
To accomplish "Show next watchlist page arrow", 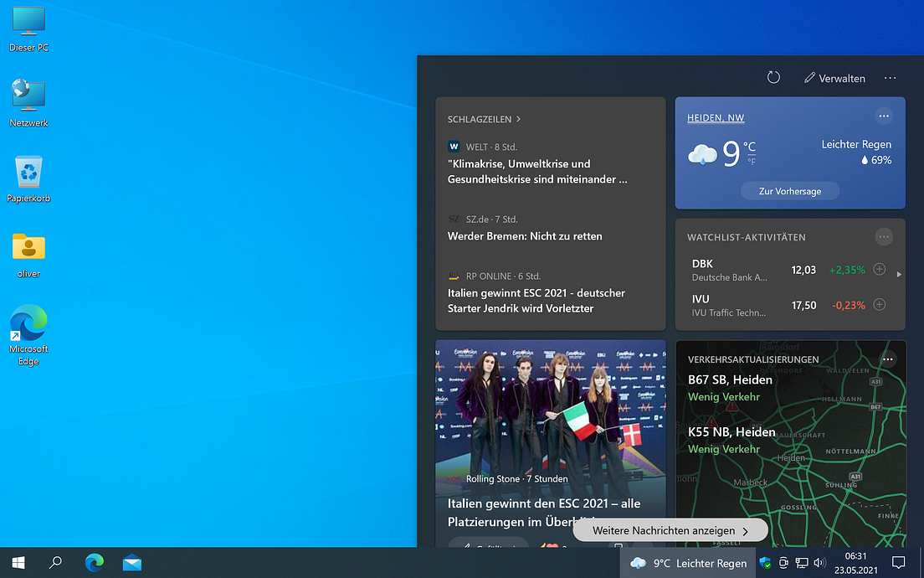I will (x=899, y=274).
